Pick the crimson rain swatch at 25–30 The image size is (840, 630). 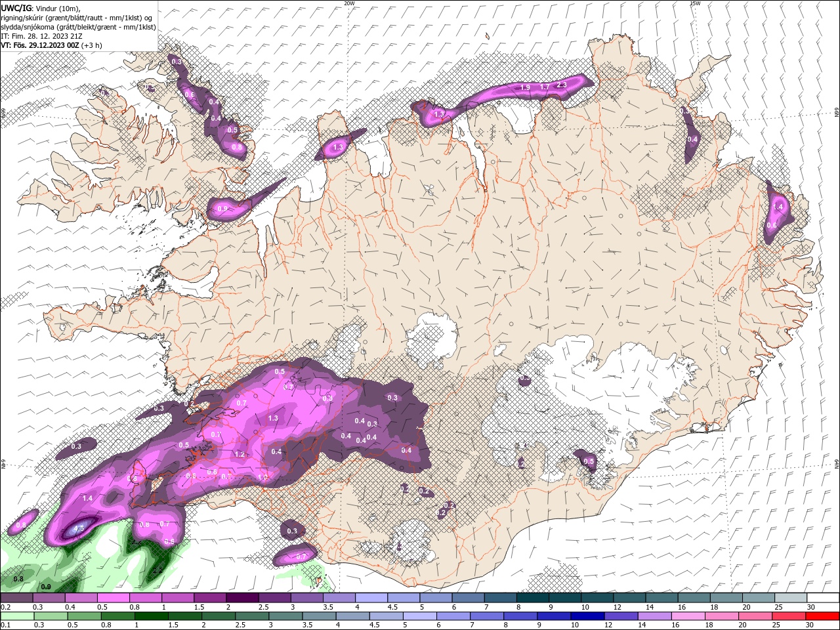click(789, 616)
